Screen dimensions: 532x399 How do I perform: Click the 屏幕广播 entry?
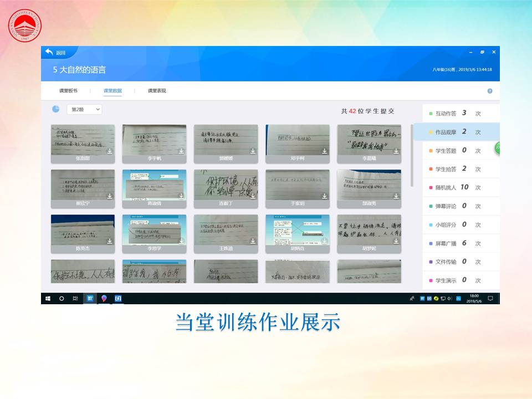coord(446,243)
